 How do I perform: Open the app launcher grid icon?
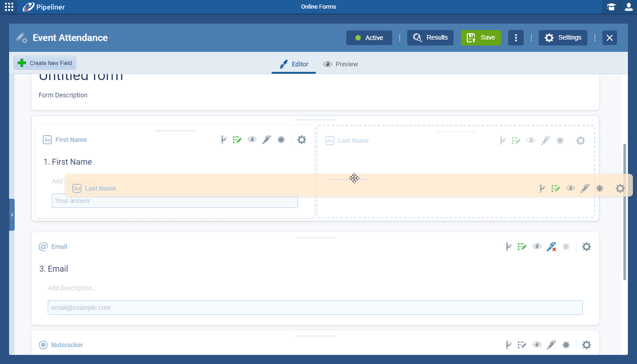9,7
